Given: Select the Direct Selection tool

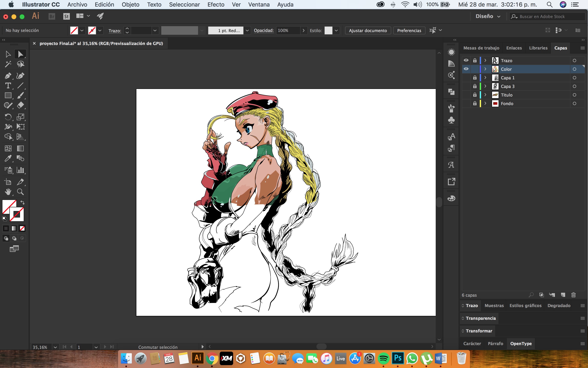Looking at the screenshot, I should (20, 54).
